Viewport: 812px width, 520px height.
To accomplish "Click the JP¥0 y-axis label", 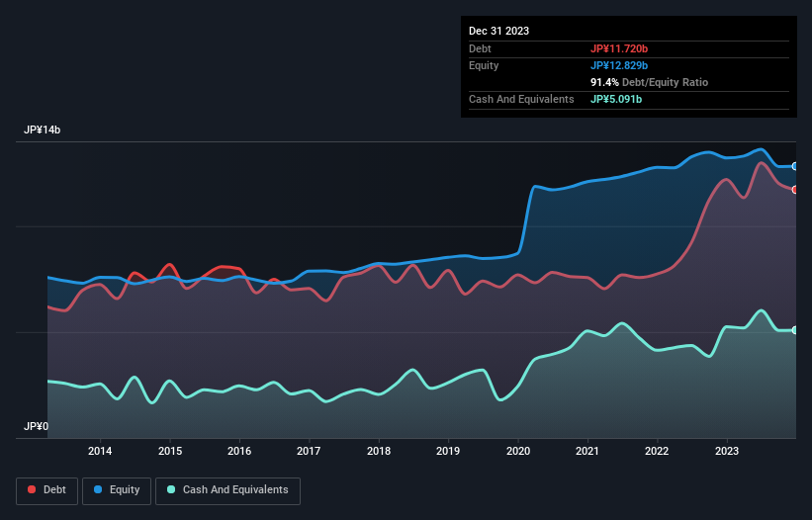I will [x=36, y=426].
